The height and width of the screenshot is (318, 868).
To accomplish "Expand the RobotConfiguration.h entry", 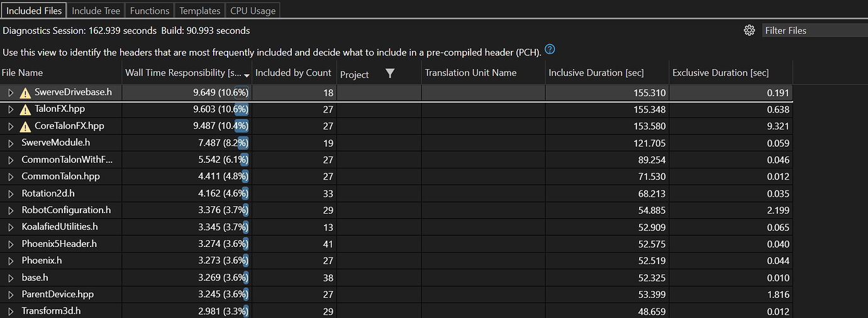I will click(x=10, y=210).
